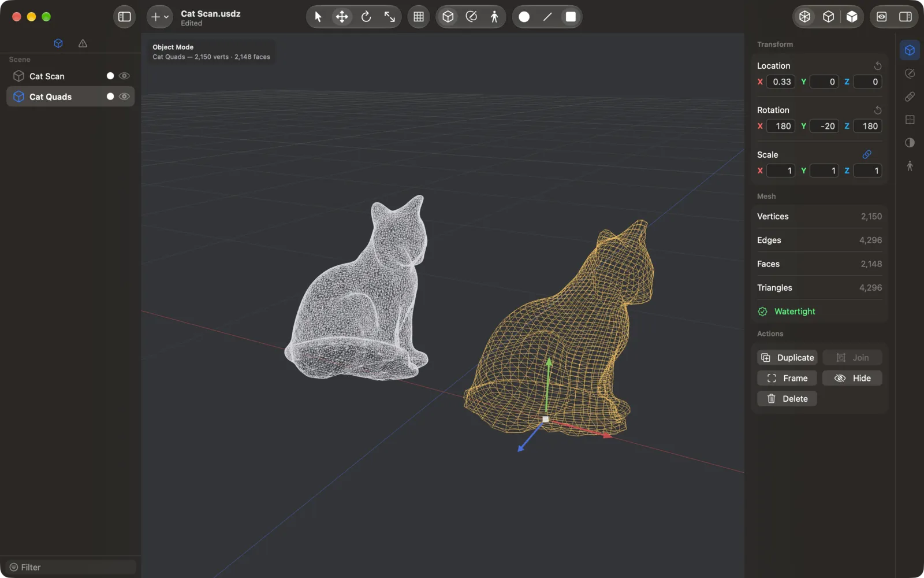Click the Duplicate button
The height and width of the screenshot is (578, 924).
[787, 358]
